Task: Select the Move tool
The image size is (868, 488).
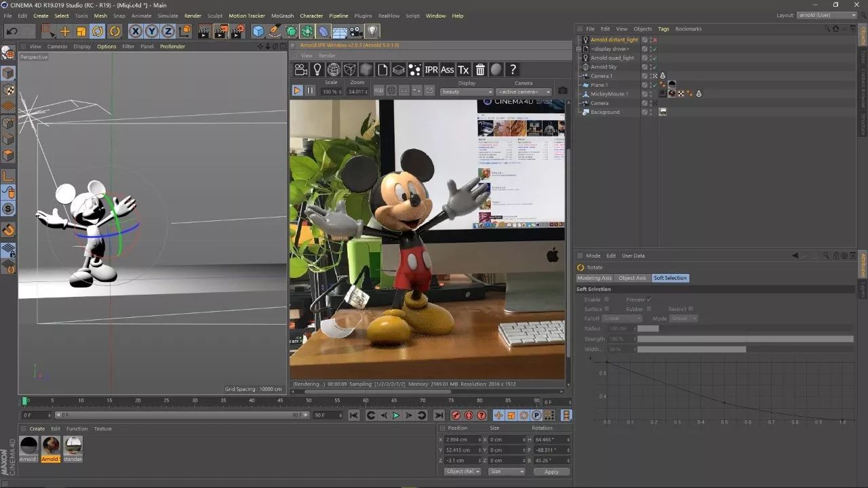Action: point(65,31)
